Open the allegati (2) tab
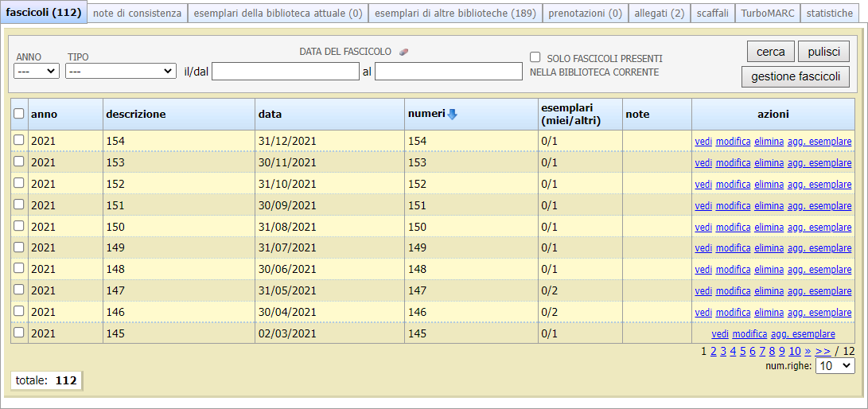 (659, 14)
